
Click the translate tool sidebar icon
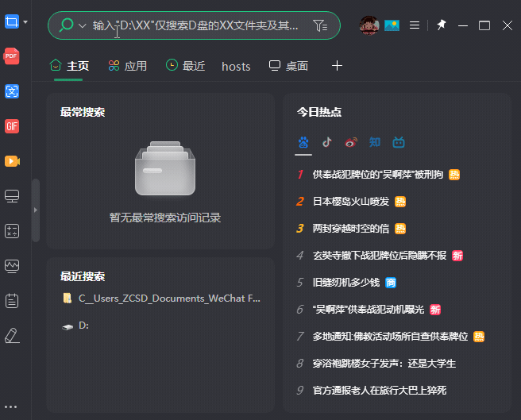click(x=11, y=91)
